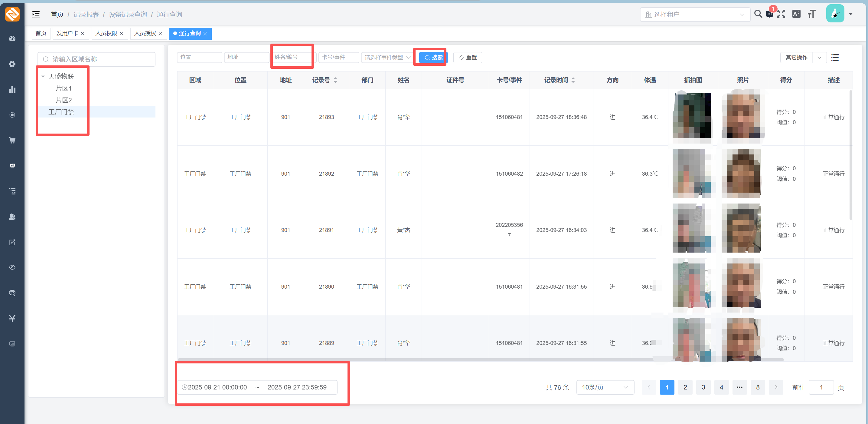
Task: Open the 请选择事件类型 dropdown
Action: point(387,57)
